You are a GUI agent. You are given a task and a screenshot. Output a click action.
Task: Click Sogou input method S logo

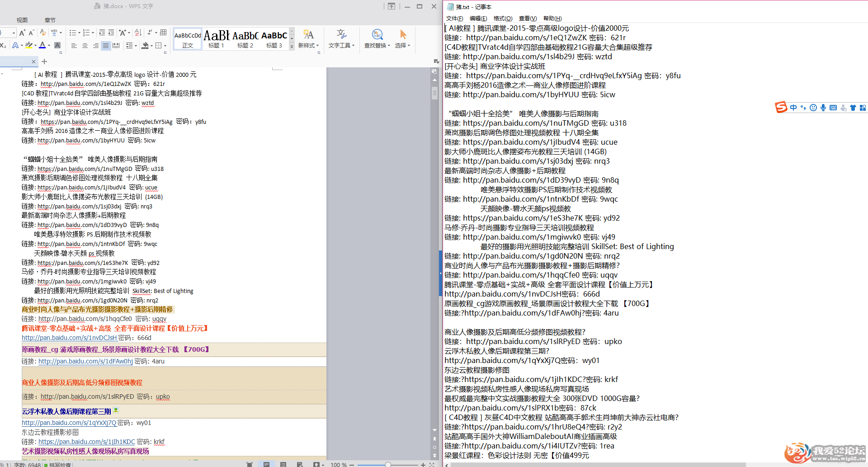click(x=781, y=107)
